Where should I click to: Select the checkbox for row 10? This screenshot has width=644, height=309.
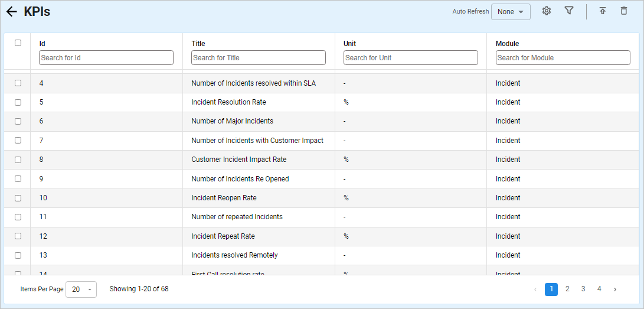point(18,198)
